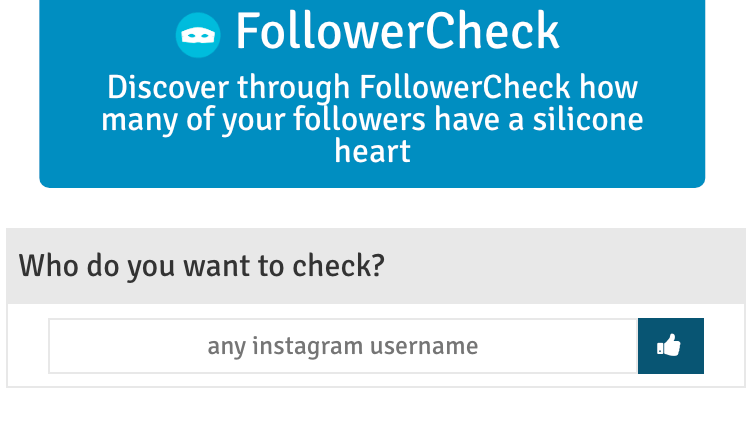The image size is (754, 440).
Task: Activate the username search box
Action: pyautogui.click(x=343, y=346)
